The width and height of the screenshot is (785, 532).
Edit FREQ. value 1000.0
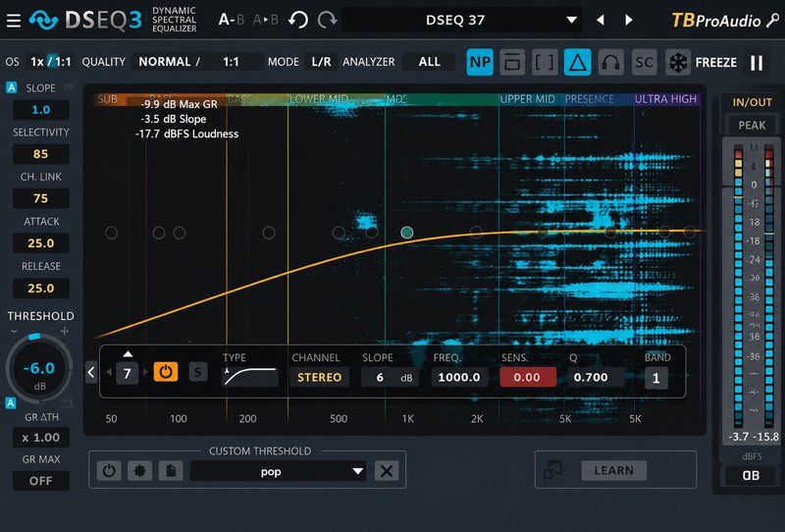point(459,377)
